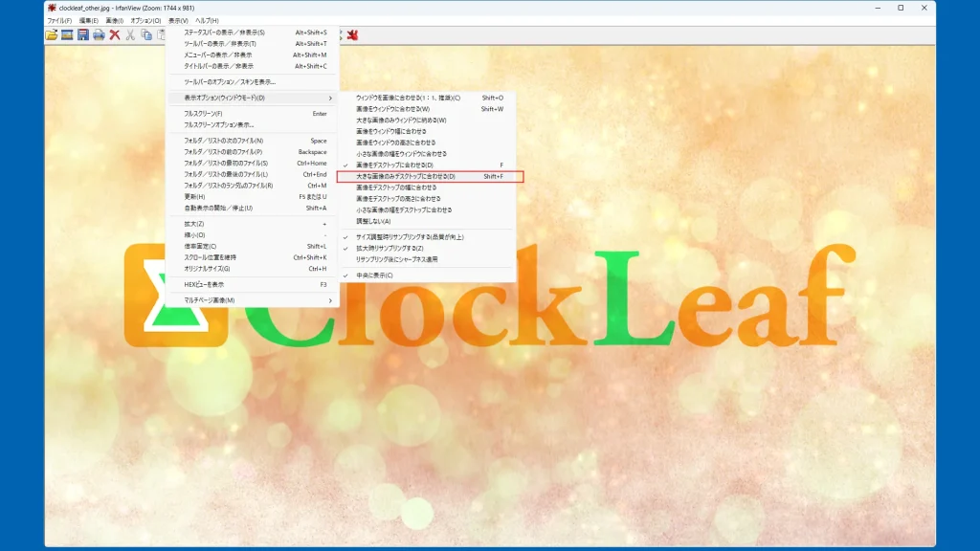Select checked 画像をデスクトップに合わせる(D) option
This screenshot has height=551, width=980.
pos(428,165)
